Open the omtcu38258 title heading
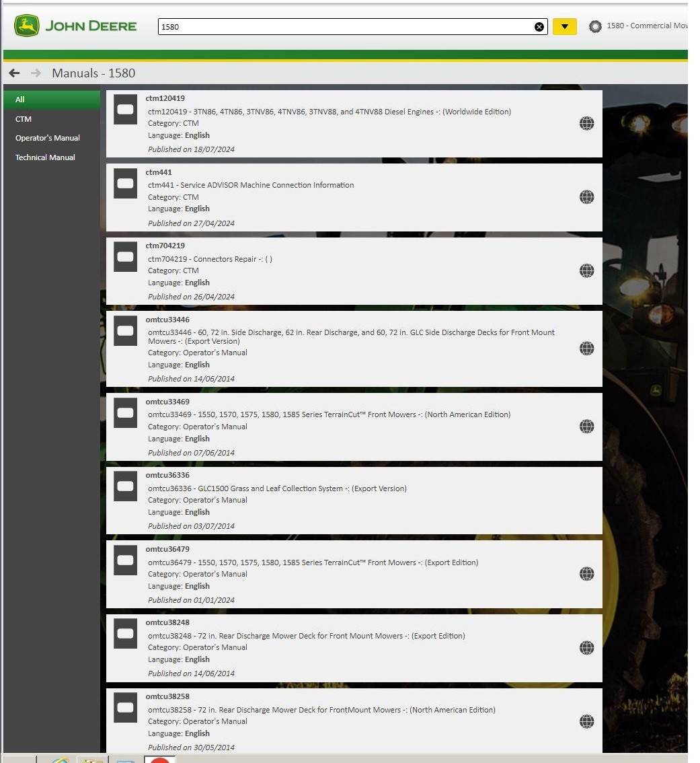700x763 pixels. click(167, 697)
